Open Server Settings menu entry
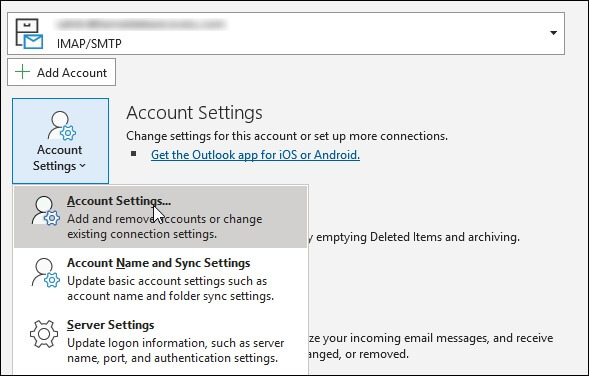Screen dimensions: 589x376 tap(160, 341)
